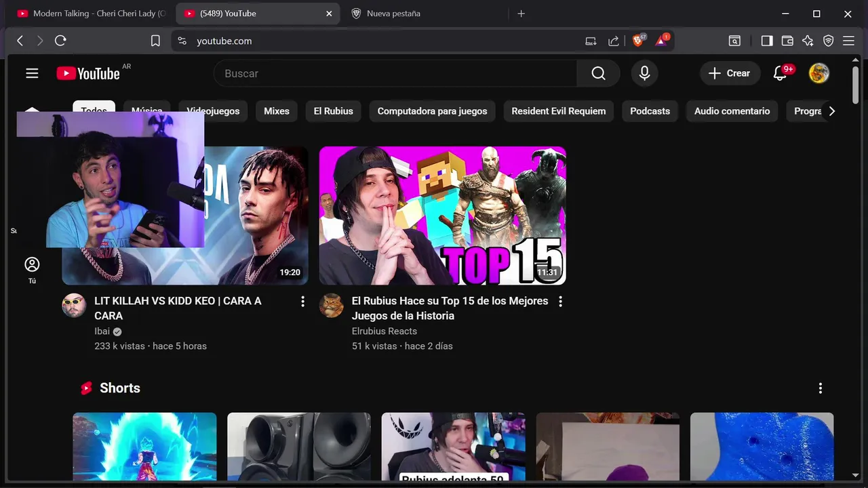The height and width of the screenshot is (488, 868).
Task: Click the Shorts section heading
Action: [x=120, y=388]
